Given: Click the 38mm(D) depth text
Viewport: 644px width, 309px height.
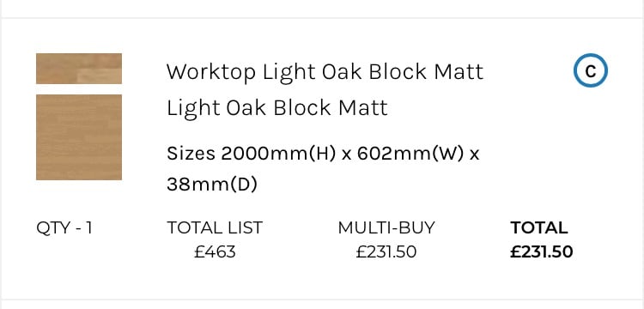Looking at the screenshot, I should (212, 185).
